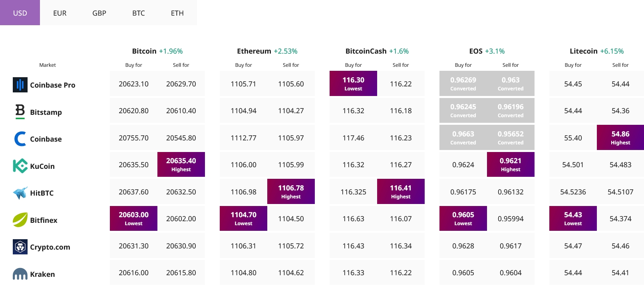This screenshot has width=644, height=286.
Task: Select KuCoin's highest Bitcoin sell price 20635.40
Action: tap(181, 164)
